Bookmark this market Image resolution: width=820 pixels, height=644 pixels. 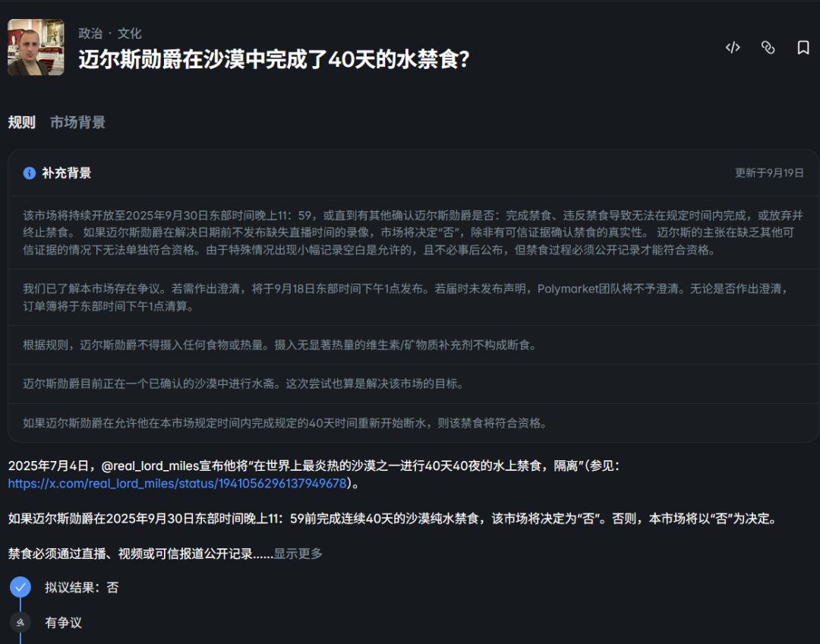pyautogui.click(x=803, y=48)
